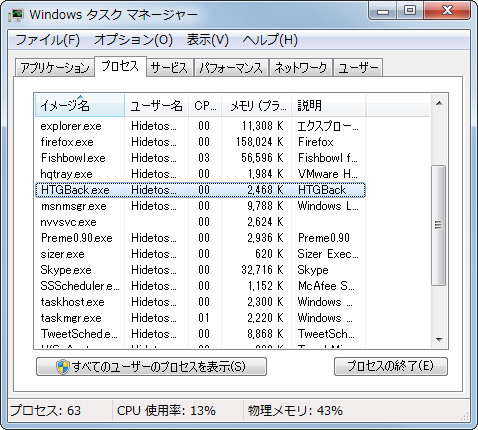Select the sizer.exe process
Screen dimensions: 478x430
pos(200,254)
